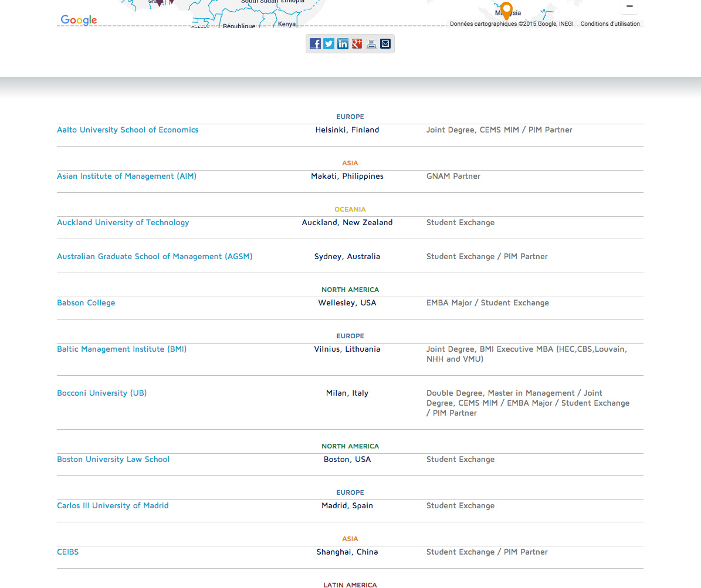Screen dimensions: 701x588
Task: Share page on Facebook
Action: 315,44
